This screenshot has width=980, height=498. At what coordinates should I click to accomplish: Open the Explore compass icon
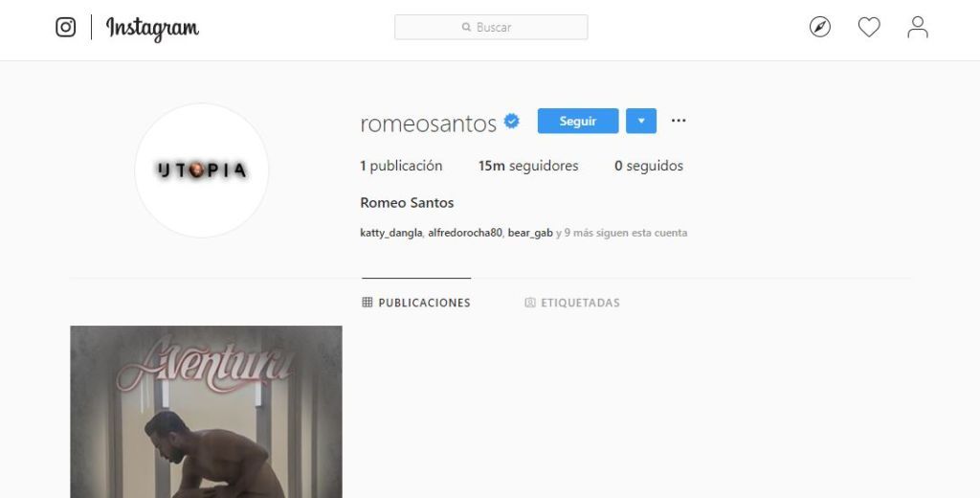click(820, 27)
